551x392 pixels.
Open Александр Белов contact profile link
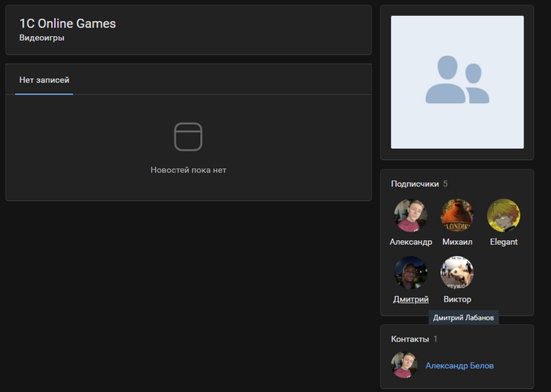[x=460, y=365]
